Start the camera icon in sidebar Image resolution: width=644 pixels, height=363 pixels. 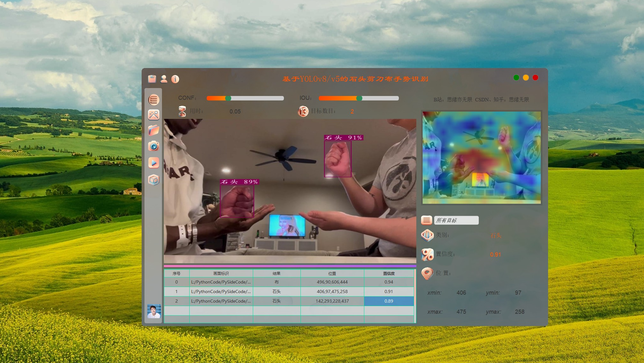154,146
